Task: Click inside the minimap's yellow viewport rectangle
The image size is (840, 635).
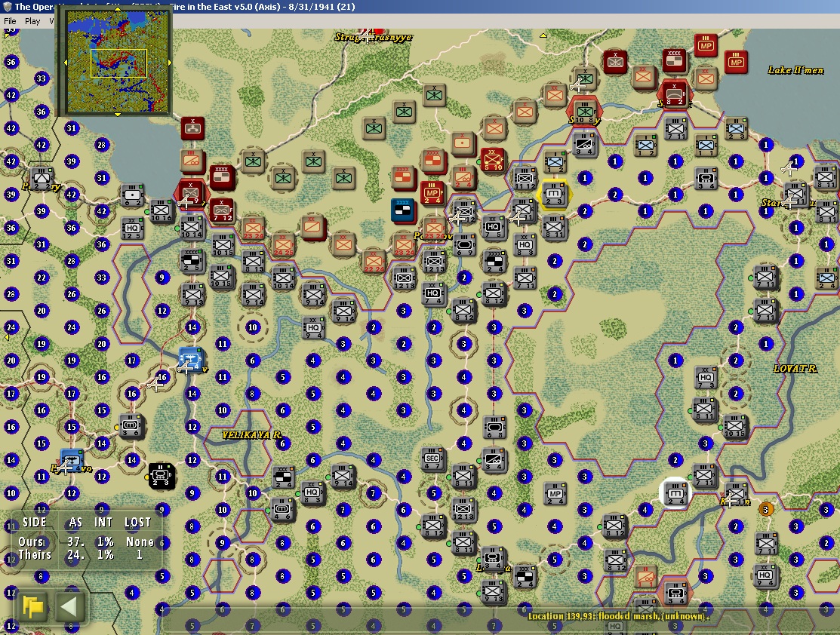Action: (118, 63)
